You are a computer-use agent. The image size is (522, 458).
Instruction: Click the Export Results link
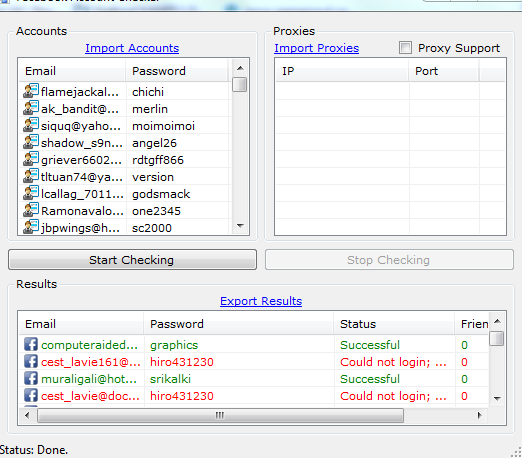point(261,301)
